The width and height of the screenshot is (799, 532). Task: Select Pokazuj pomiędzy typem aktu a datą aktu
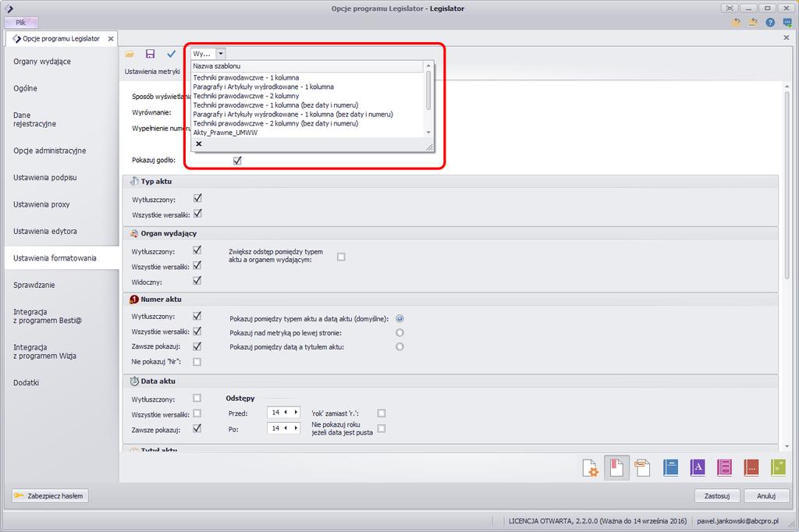coord(399,318)
